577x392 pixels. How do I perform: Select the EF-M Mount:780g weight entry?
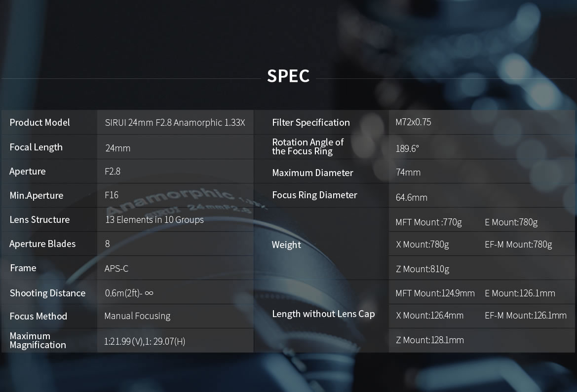(518, 244)
